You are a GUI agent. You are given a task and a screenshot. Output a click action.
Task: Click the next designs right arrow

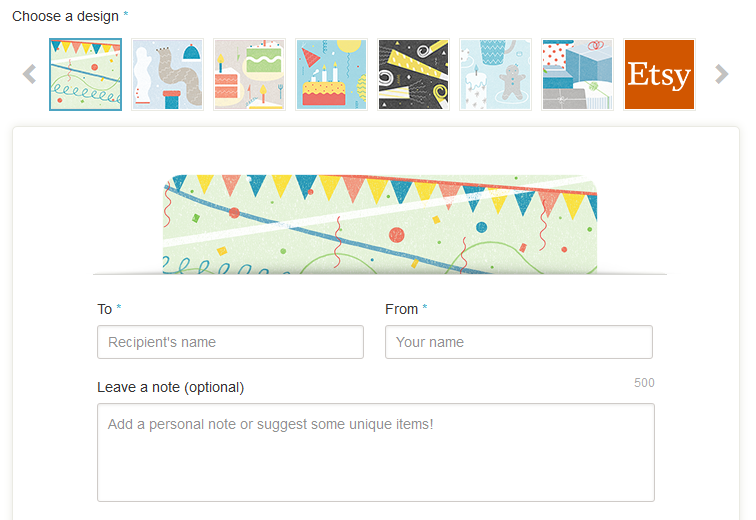(722, 74)
